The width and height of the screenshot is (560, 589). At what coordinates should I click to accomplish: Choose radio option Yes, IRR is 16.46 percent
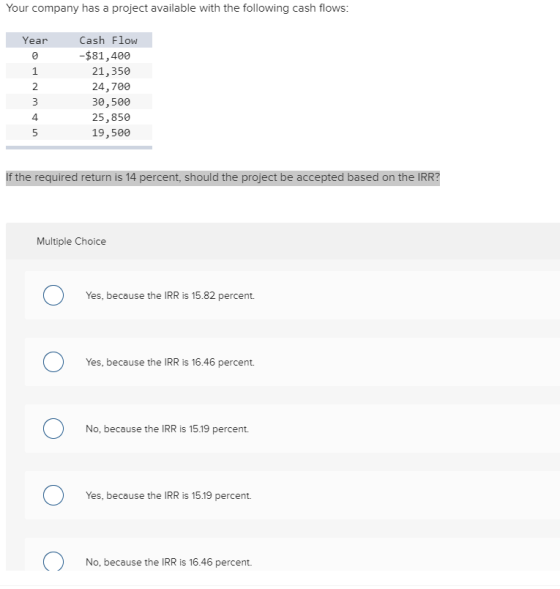(53, 362)
